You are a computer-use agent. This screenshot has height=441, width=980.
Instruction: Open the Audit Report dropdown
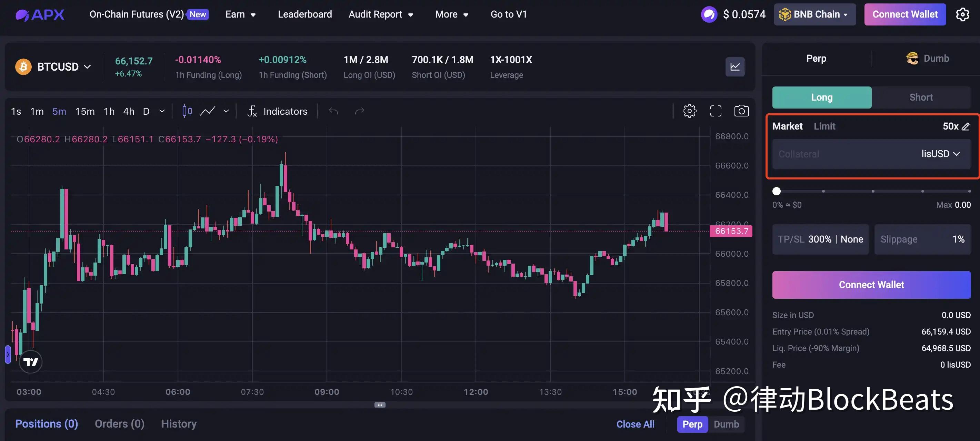click(381, 14)
